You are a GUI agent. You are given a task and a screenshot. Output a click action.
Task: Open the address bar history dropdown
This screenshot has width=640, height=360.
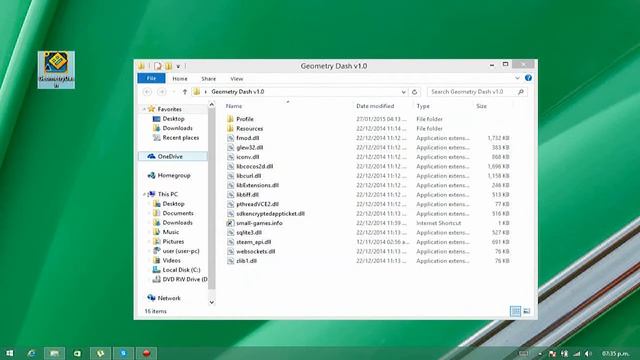pyautogui.click(x=403, y=92)
